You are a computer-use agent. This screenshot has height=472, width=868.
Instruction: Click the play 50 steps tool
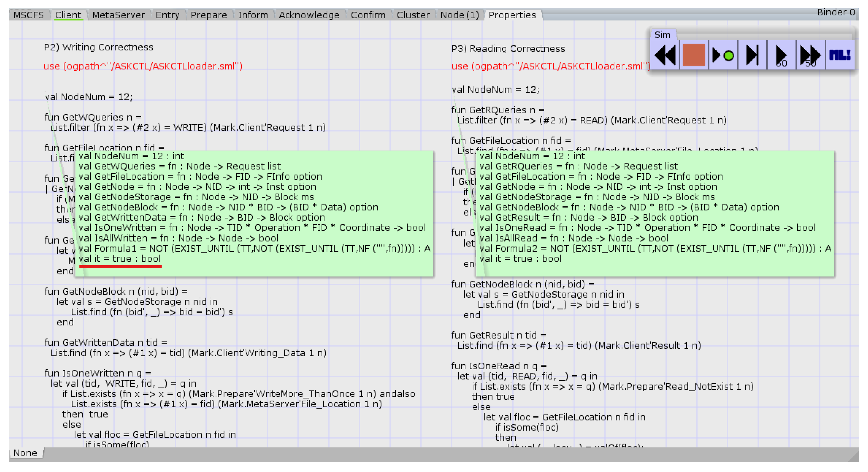781,55
